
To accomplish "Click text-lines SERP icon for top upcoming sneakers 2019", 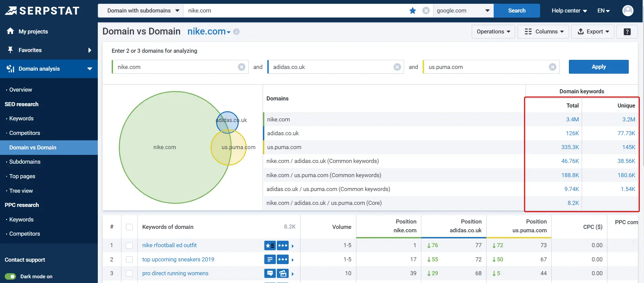I will pos(270,259).
